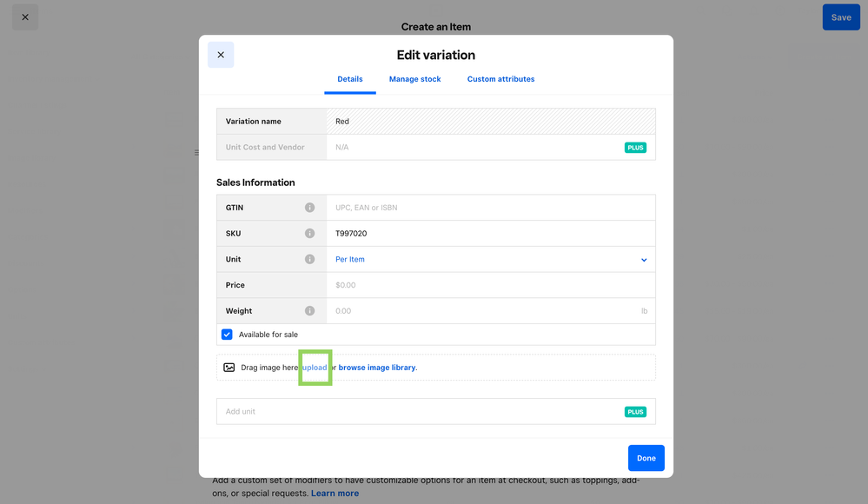Image resolution: width=868 pixels, height=504 pixels.
Task: Close the Create an Item page
Action: pos(25,17)
